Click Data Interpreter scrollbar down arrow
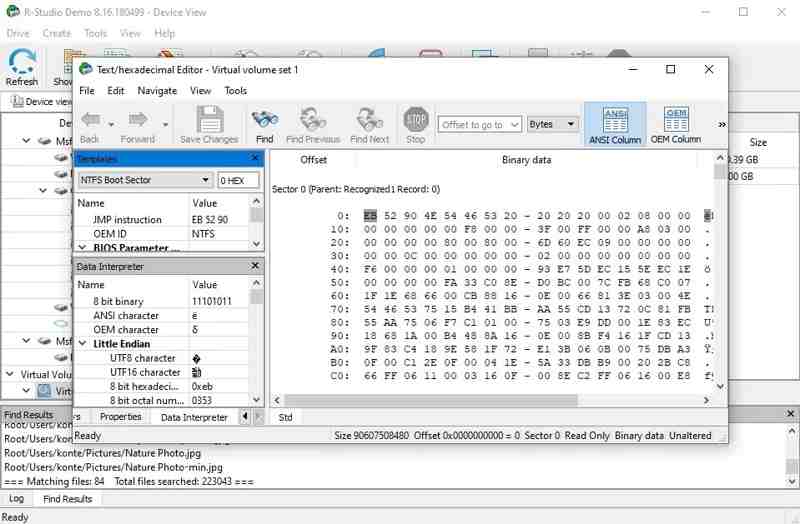This screenshot has height=524, width=800. tap(256, 400)
